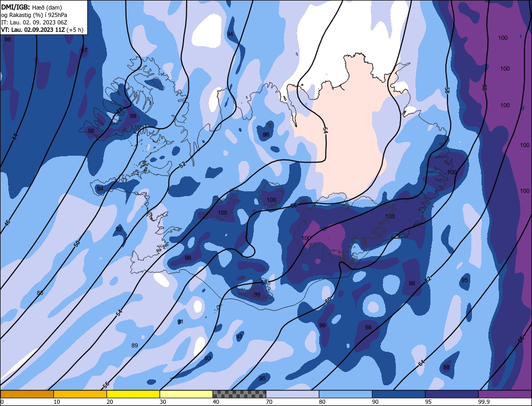Click the '99.9' legend tick label
Viewport: 532px width, 406px height.
[x=483, y=402]
